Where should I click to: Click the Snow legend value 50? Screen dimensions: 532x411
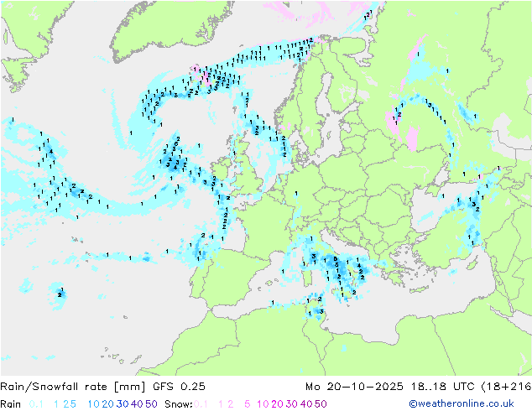[321, 404]
